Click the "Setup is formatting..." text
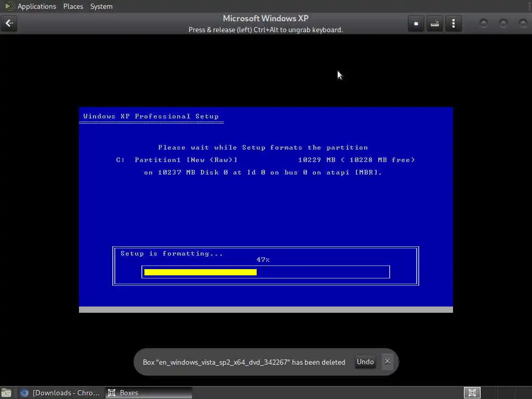The height and width of the screenshot is (399, 532). 171,254
